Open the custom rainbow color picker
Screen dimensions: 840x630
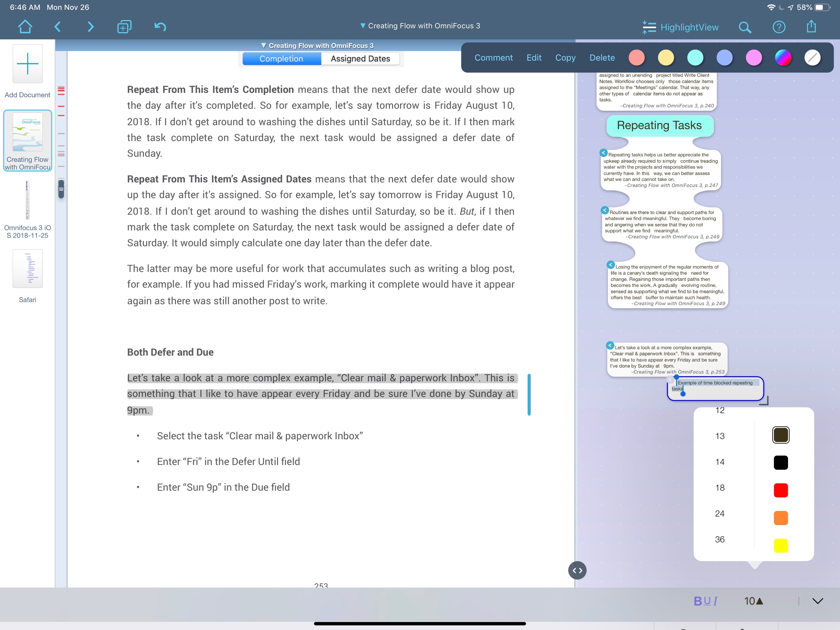(x=783, y=58)
